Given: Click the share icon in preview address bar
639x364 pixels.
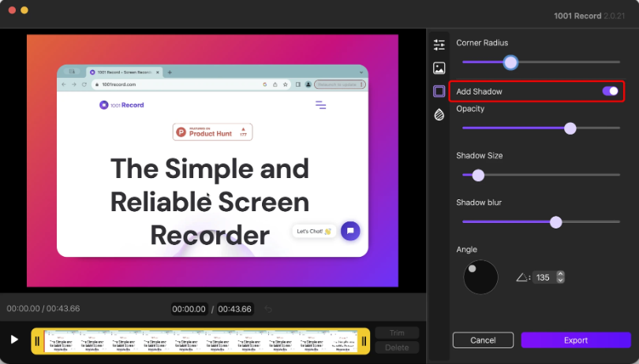Looking at the screenshot, I should pyautogui.click(x=275, y=84).
